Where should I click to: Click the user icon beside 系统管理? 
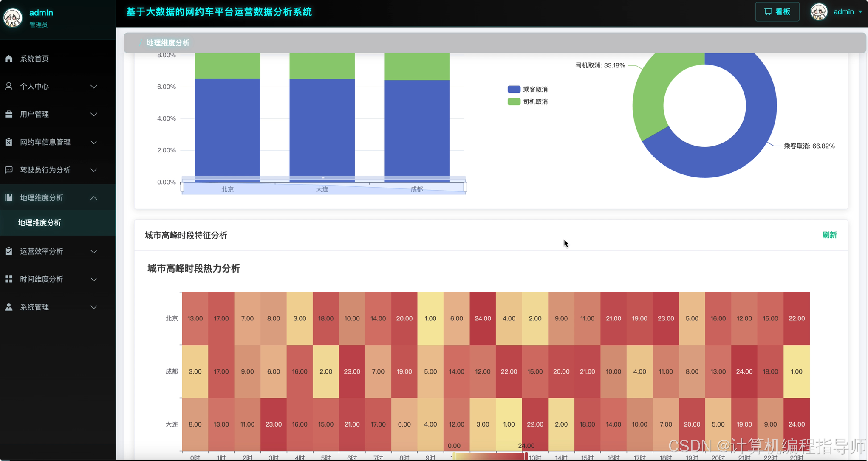[8, 307]
